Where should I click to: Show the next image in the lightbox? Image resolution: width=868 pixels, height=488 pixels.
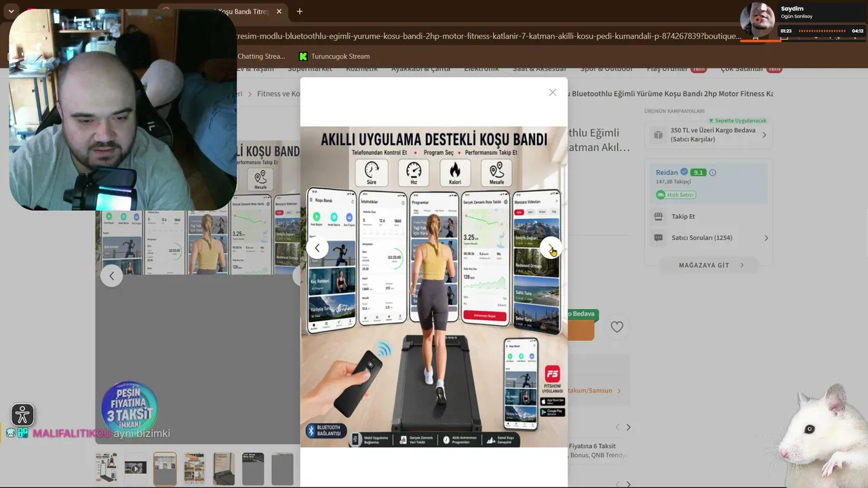551,248
